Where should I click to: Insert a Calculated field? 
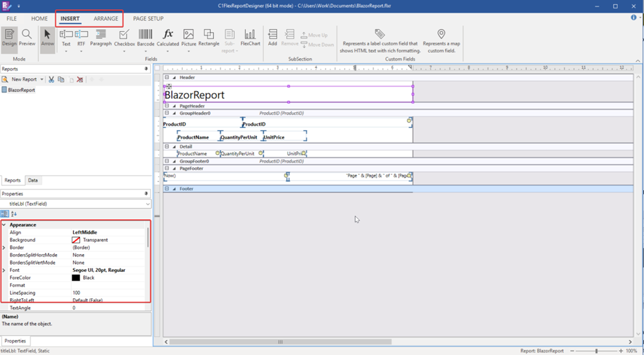coord(168,37)
